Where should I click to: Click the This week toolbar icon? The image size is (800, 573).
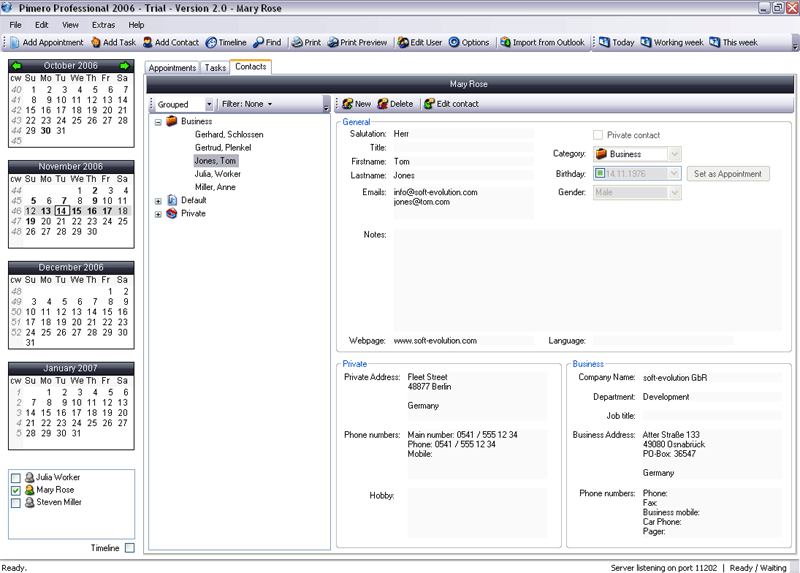715,42
